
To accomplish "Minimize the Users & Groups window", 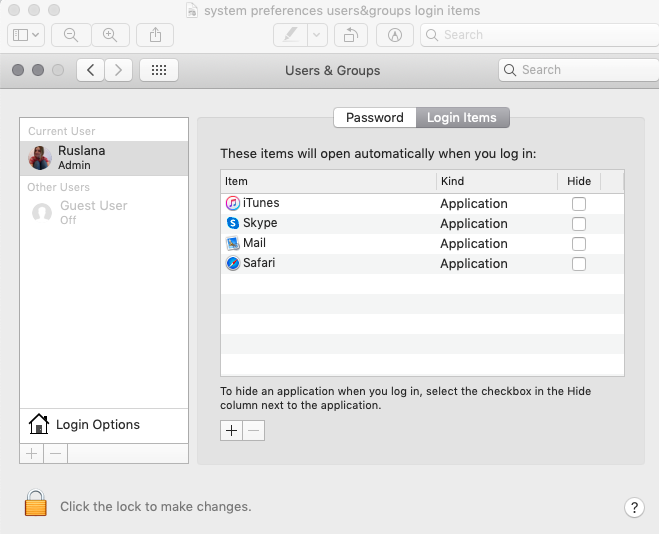I will point(38,70).
